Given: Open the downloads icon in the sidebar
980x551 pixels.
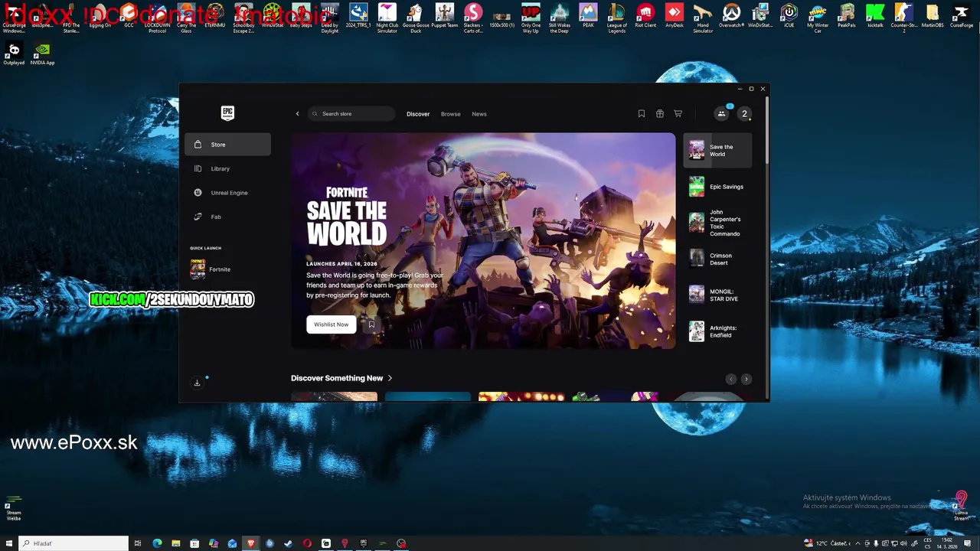Looking at the screenshot, I should pos(197,383).
